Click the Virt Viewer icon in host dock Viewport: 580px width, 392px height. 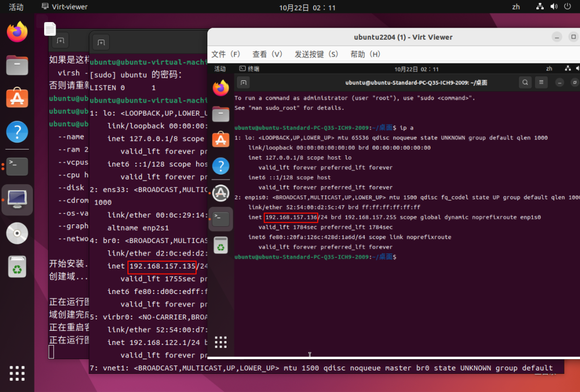tap(17, 199)
